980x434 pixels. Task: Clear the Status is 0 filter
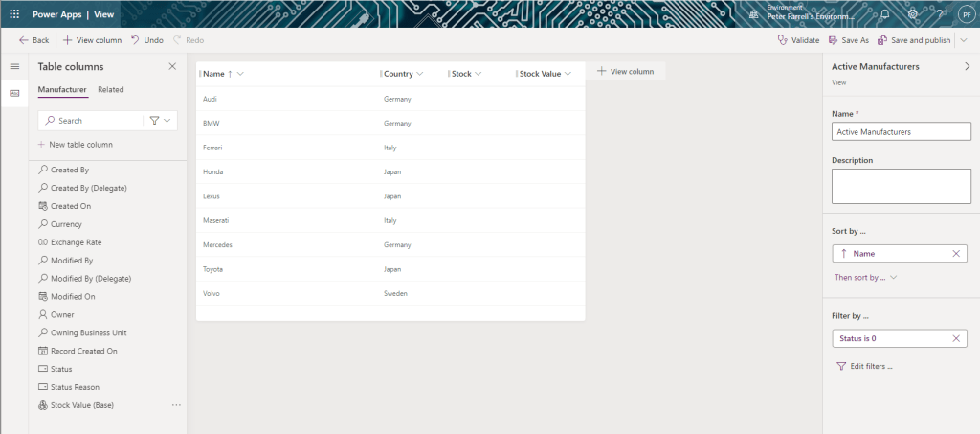click(x=956, y=339)
